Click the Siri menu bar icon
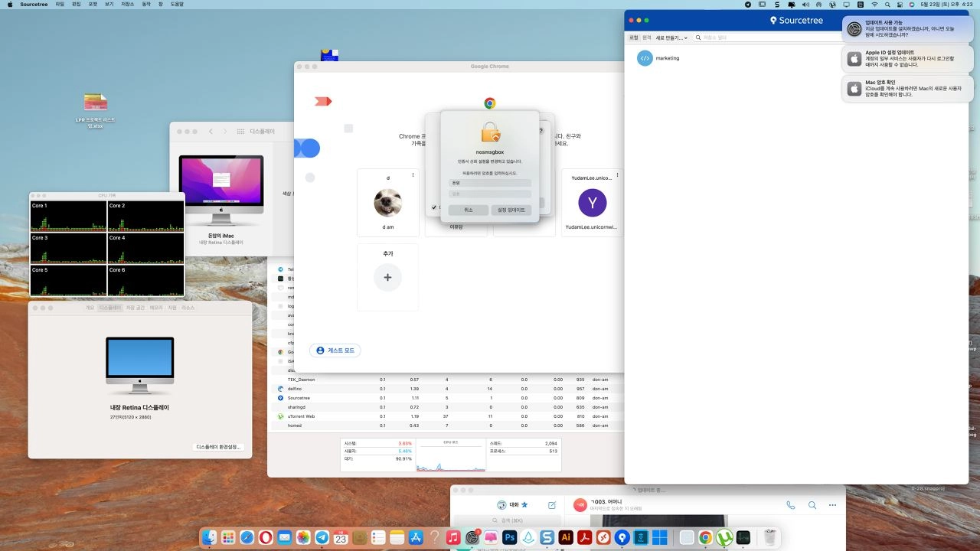 tap(912, 5)
